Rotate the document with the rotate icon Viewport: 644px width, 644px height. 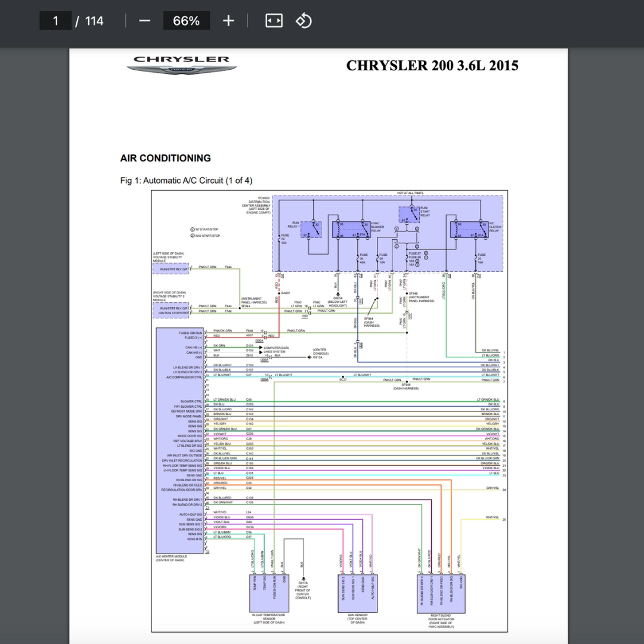click(304, 21)
